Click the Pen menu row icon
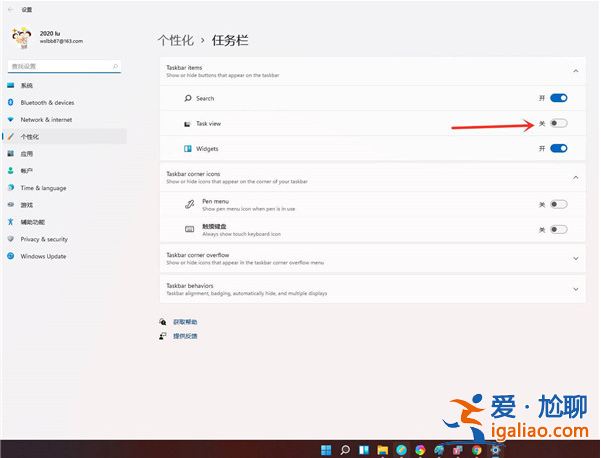This screenshot has width=601, height=458. [x=189, y=205]
